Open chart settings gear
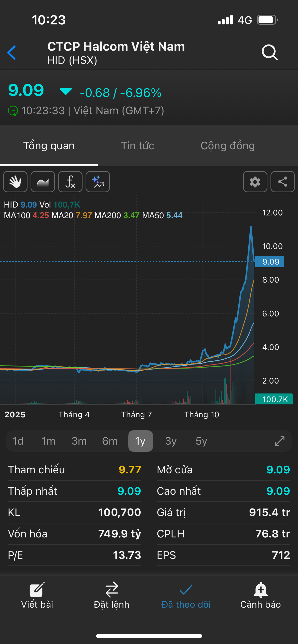The image size is (298, 644). pyautogui.click(x=255, y=182)
